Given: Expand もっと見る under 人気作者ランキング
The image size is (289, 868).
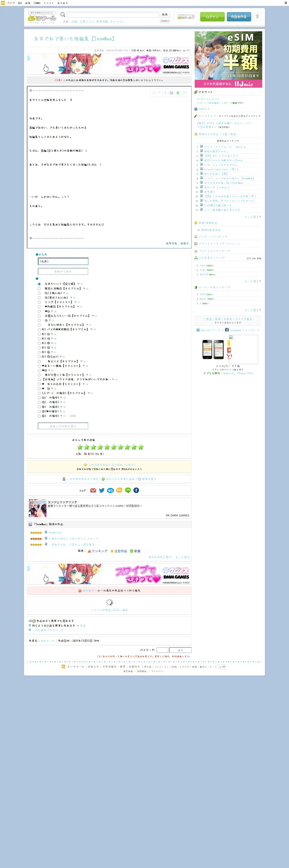Looking at the screenshot, I should pos(252,281).
